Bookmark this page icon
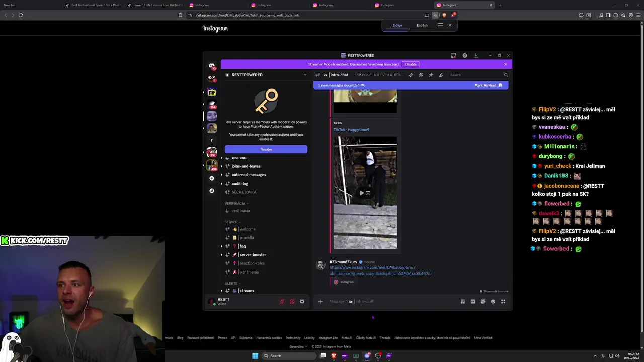Image resolution: width=644 pixels, height=362 pixels. click(x=180, y=15)
